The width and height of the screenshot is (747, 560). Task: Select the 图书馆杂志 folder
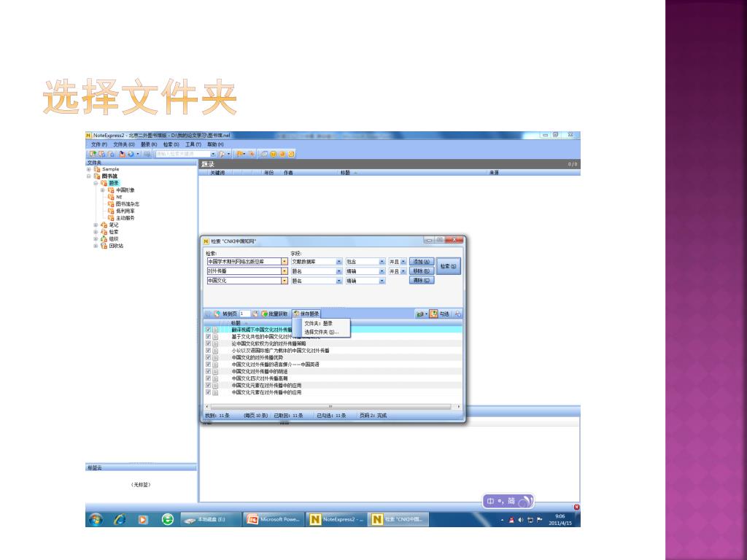(127, 204)
